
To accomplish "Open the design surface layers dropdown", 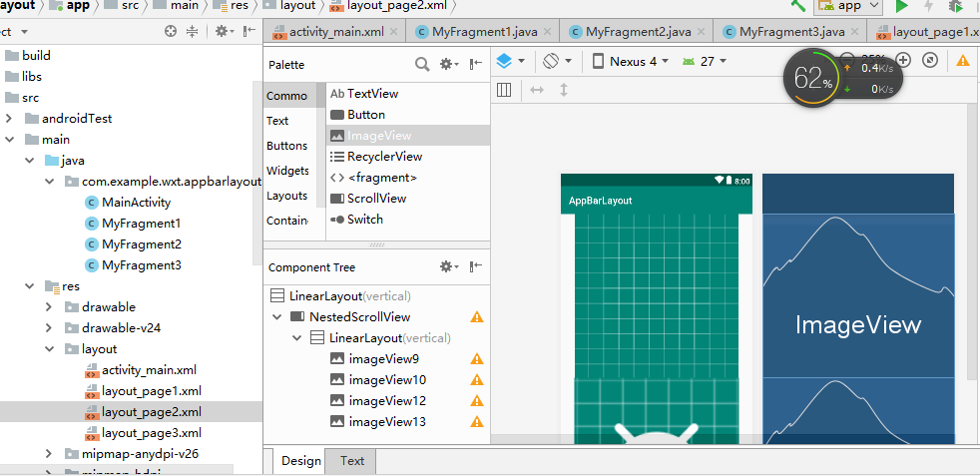I will (x=511, y=61).
